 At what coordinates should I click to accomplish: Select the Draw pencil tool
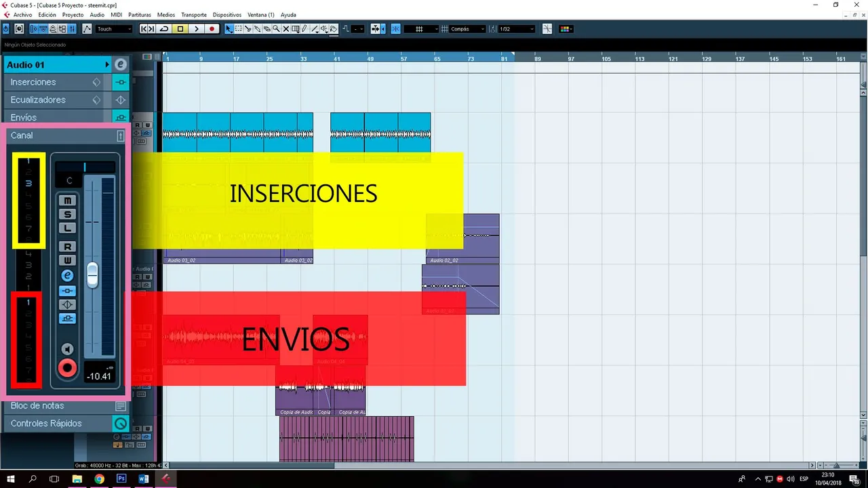[304, 28]
